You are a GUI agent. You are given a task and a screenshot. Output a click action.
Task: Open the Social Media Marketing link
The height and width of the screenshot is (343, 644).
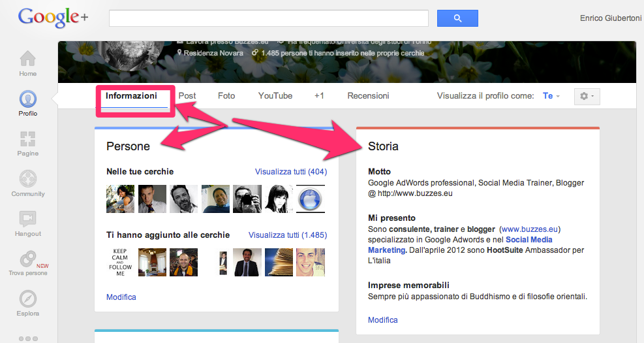pyautogui.click(x=460, y=245)
